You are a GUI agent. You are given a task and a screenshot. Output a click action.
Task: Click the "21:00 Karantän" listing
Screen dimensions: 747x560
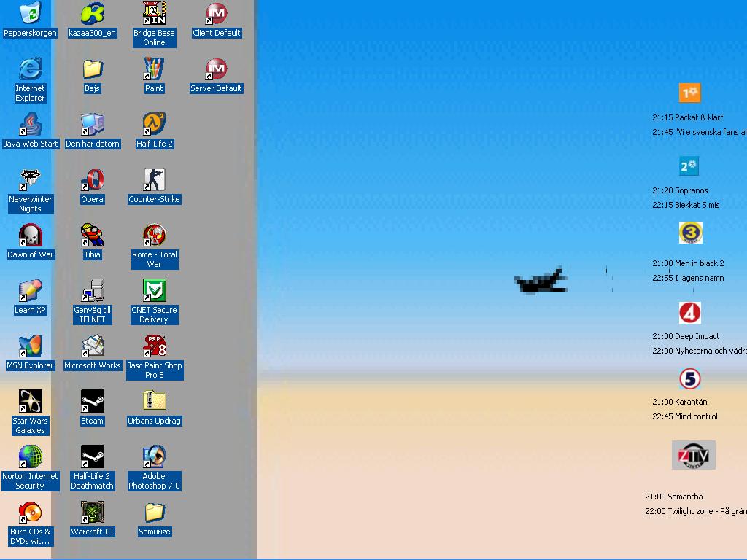(679, 402)
